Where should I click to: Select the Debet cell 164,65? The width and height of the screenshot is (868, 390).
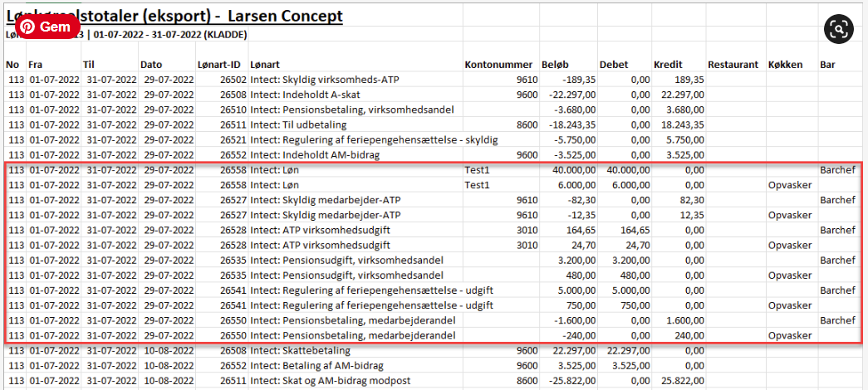635,230
